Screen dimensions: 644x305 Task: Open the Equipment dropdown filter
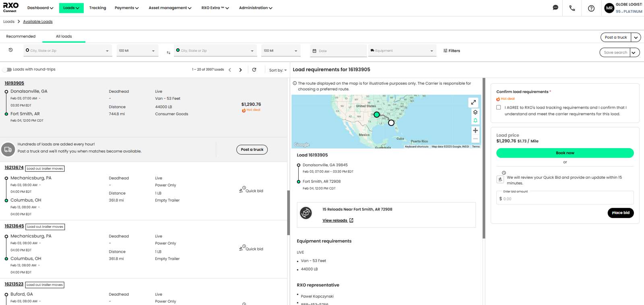402,51
